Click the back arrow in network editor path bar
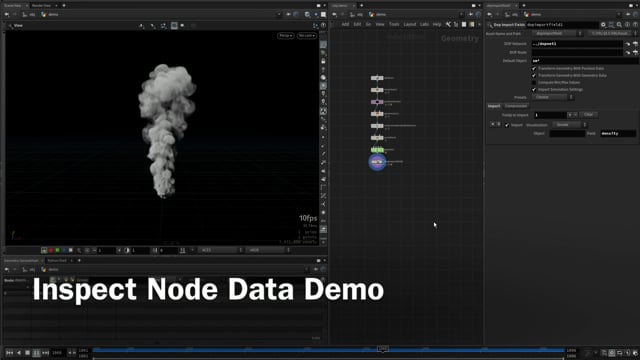640x360 pixels. pos(334,14)
